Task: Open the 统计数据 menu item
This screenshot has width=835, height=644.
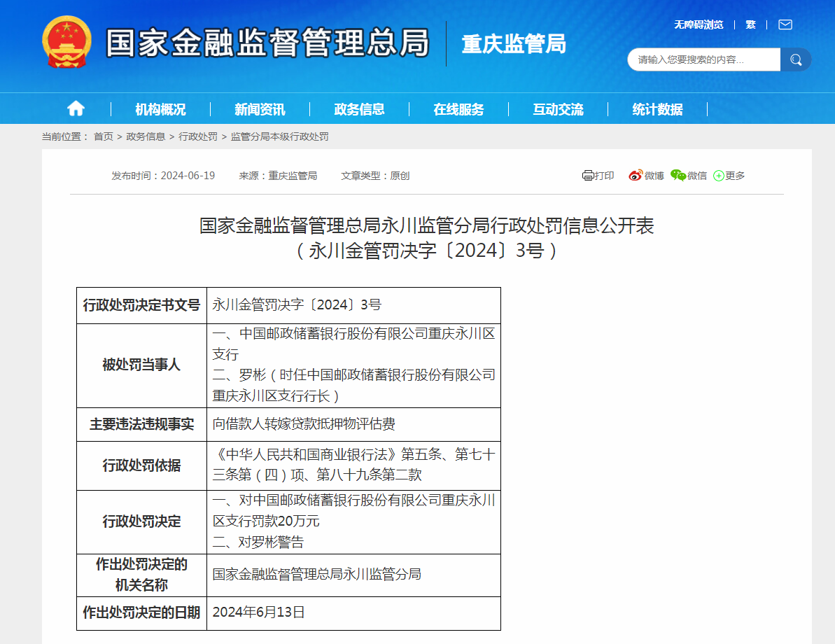Action: [x=656, y=108]
